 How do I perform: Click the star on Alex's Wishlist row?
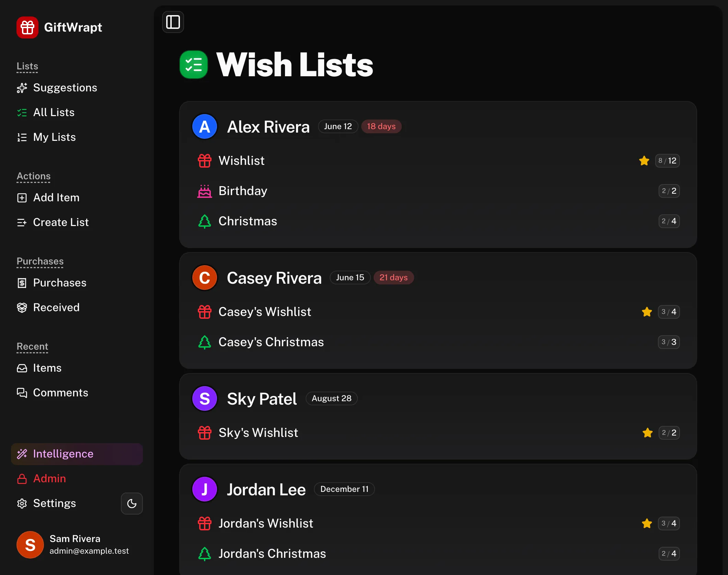(x=644, y=161)
